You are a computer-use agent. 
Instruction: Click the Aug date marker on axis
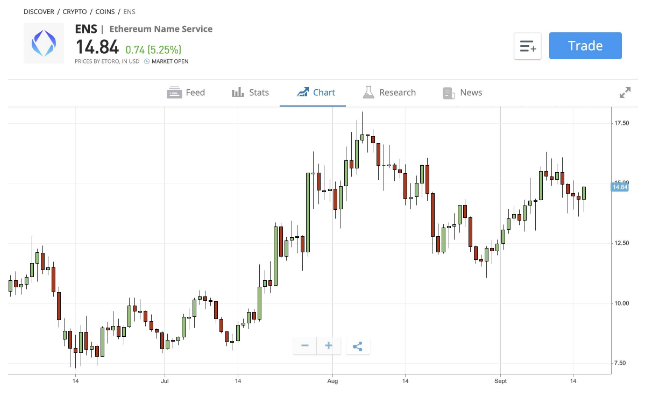click(x=332, y=381)
